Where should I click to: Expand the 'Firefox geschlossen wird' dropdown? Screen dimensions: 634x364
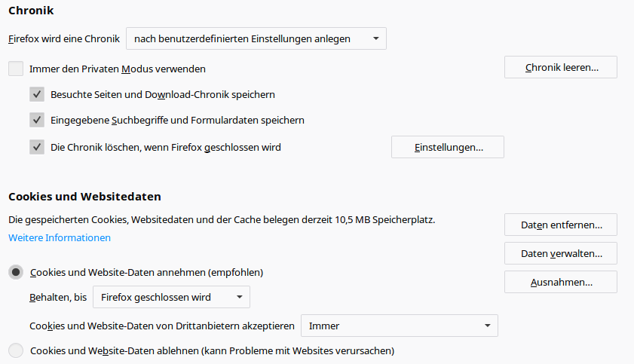171,297
